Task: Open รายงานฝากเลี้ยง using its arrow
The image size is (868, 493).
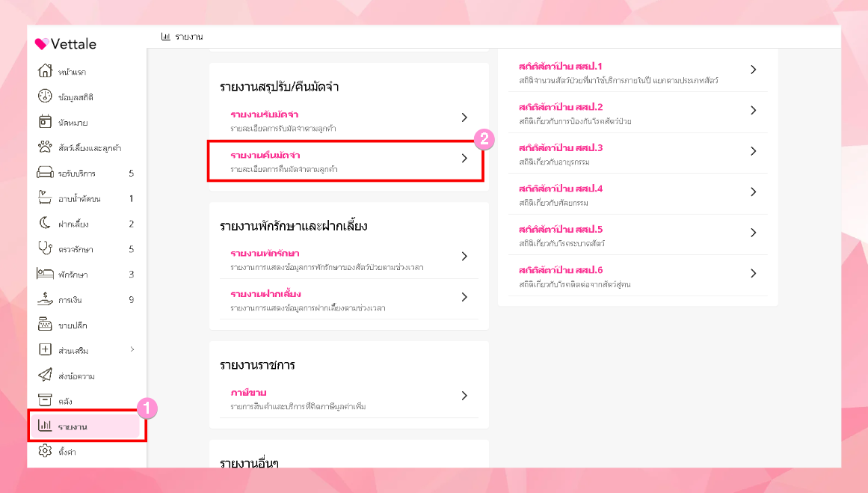Action: [464, 298]
